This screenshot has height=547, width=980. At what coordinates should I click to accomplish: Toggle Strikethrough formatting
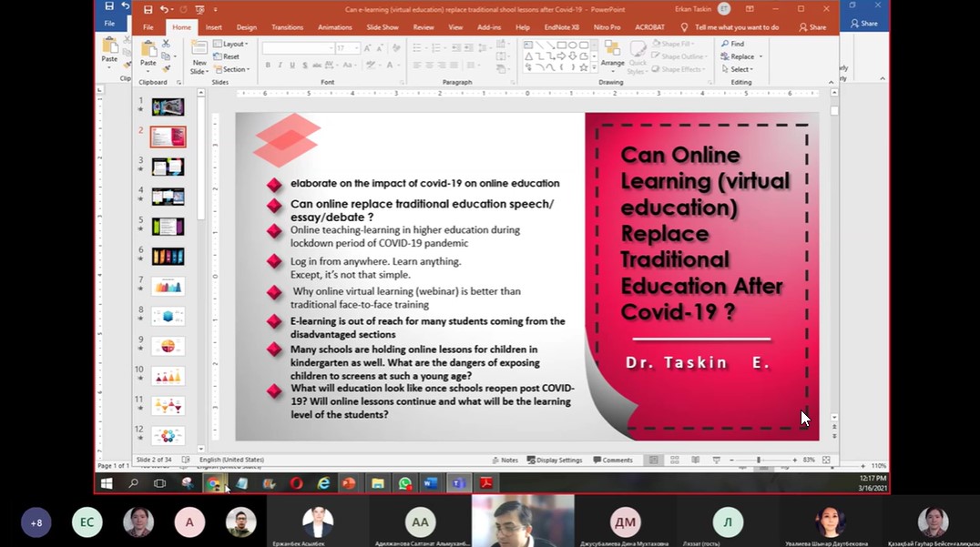(x=317, y=65)
